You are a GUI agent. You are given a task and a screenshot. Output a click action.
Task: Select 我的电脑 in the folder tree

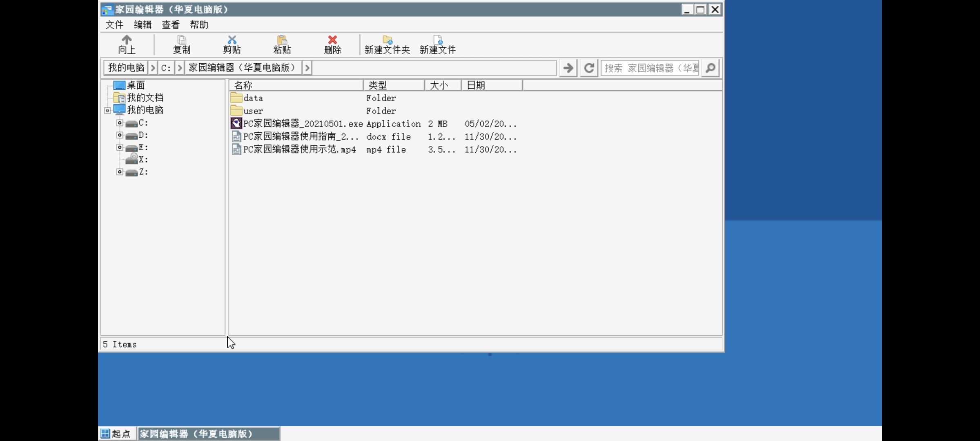pyautogui.click(x=145, y=110)
